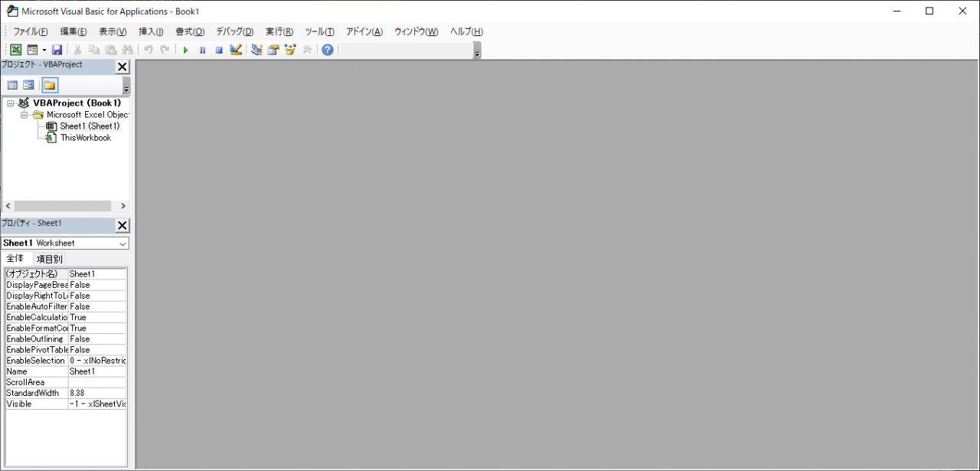
Task: Open the ヘルプ(H) menu
Action: (466, 31)
